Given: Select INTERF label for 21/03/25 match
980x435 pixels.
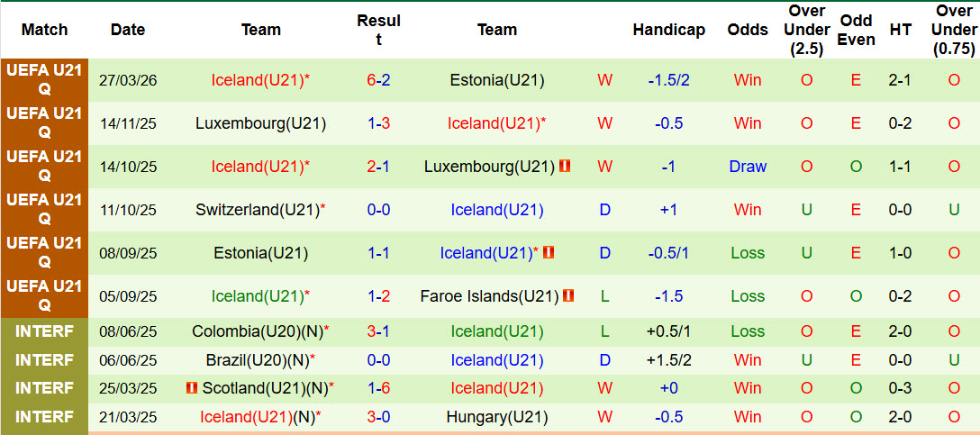Looking at the screenshot, I should pyautogui.click(x=44, y=417).
